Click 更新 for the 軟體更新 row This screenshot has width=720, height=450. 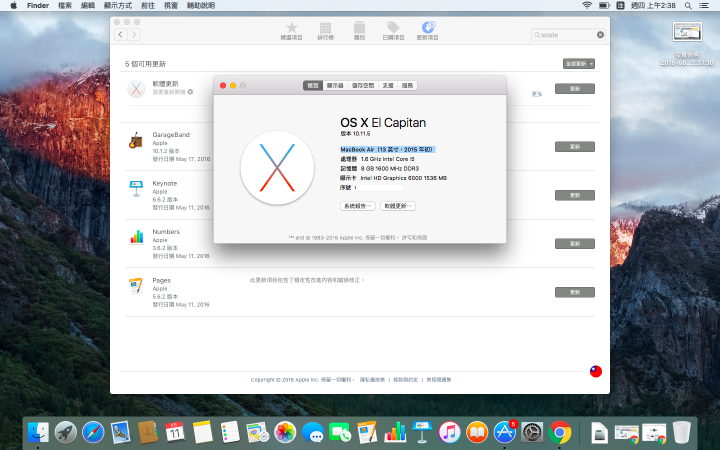pyautogui.click(x=575, y=89)
